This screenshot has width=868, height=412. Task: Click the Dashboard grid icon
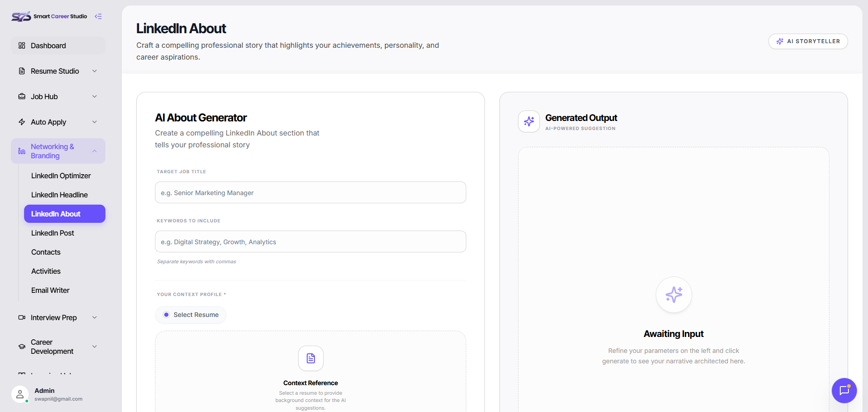point(22,45)
